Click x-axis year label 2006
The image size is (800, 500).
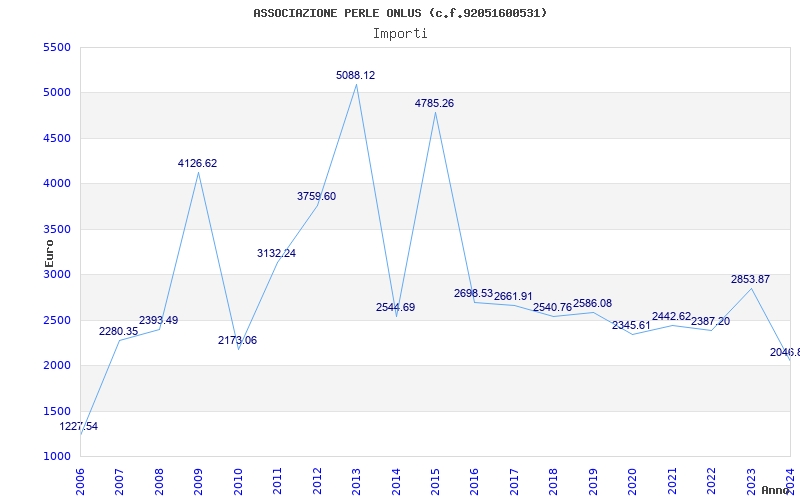80,482
